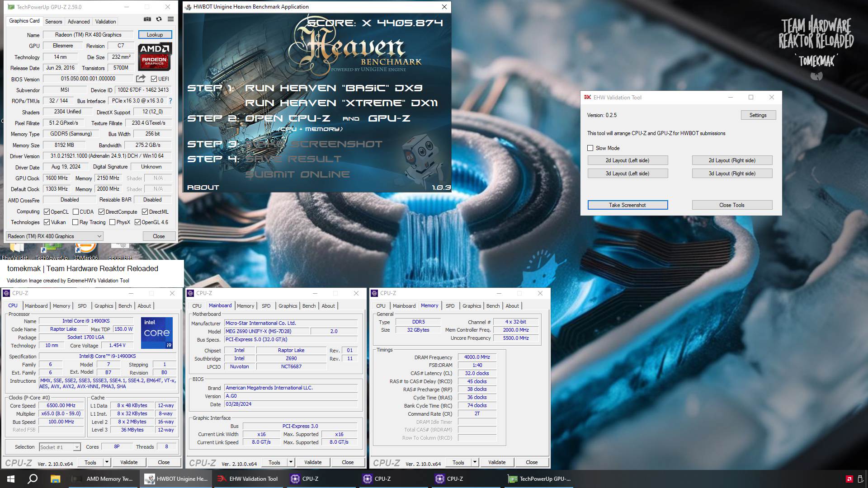Image resolution: width=868 pixels, height=488 pixels.
Task: Click the Intel Core i9 logo in CPU-Z
Action: (x=156, y=333)
